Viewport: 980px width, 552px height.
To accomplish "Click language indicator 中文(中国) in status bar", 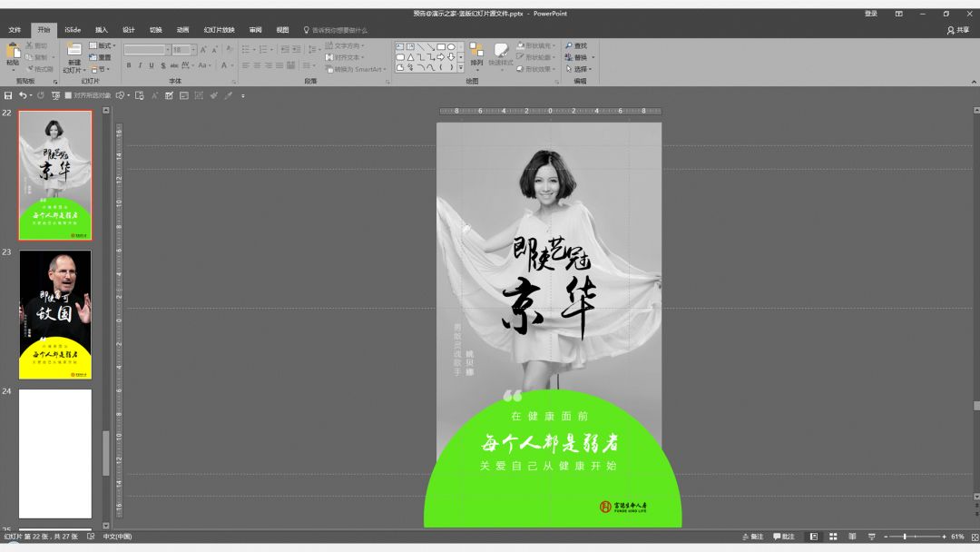I will pos(117,537).
